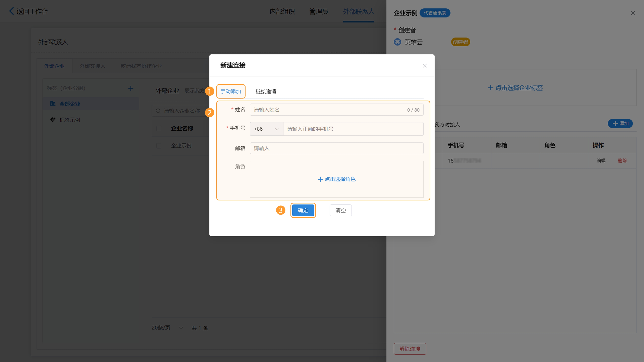Click the 标签示例 tag icon

pos(53,120)
